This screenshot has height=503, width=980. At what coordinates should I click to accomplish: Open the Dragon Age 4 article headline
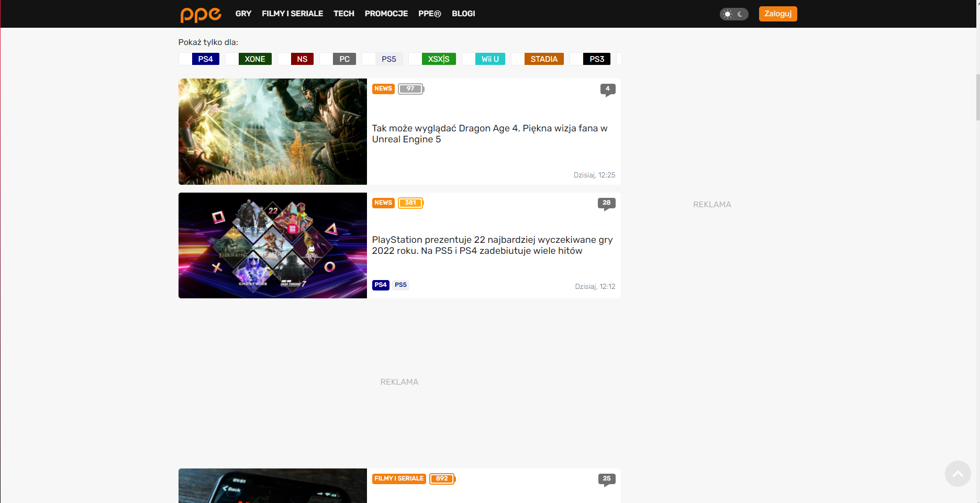coord(489,134)
